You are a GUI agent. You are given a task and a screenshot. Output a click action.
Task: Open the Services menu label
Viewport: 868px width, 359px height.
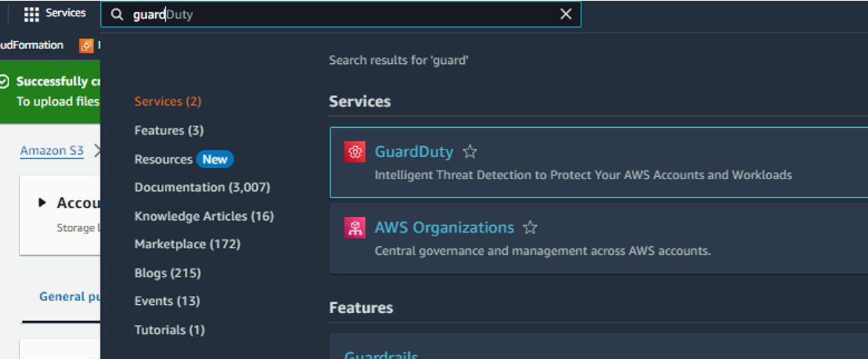(65, 13)
